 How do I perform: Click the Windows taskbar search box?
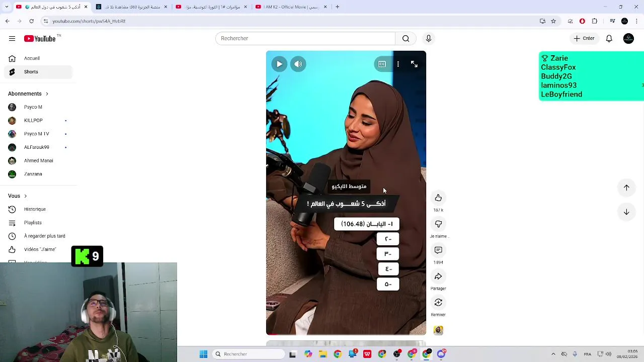249,354
